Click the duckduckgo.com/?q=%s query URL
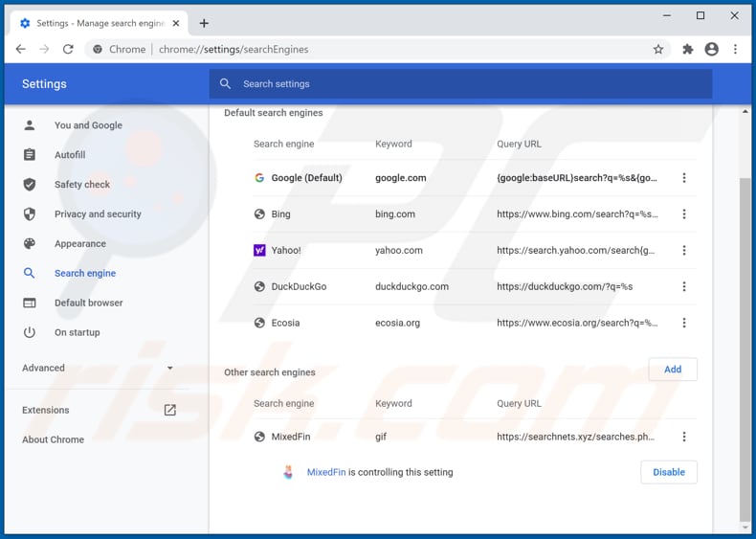 pos(565,286)
